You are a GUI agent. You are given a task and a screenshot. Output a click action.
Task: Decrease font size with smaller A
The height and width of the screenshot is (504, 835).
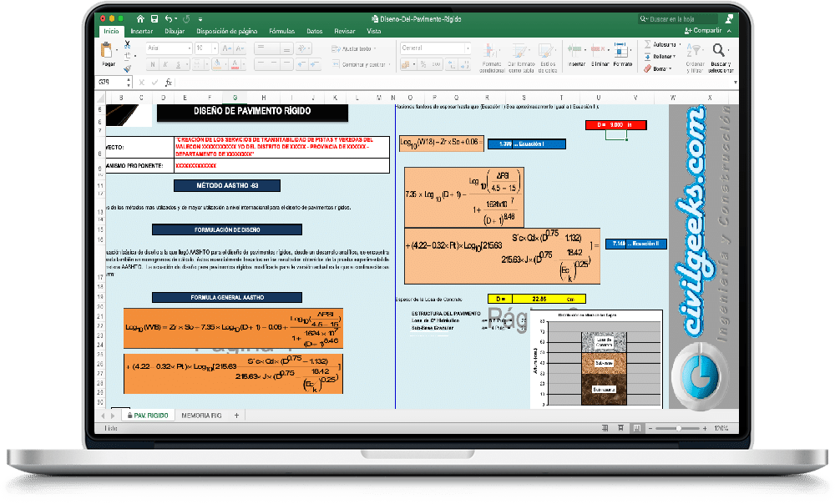click(x=240, y=48)
